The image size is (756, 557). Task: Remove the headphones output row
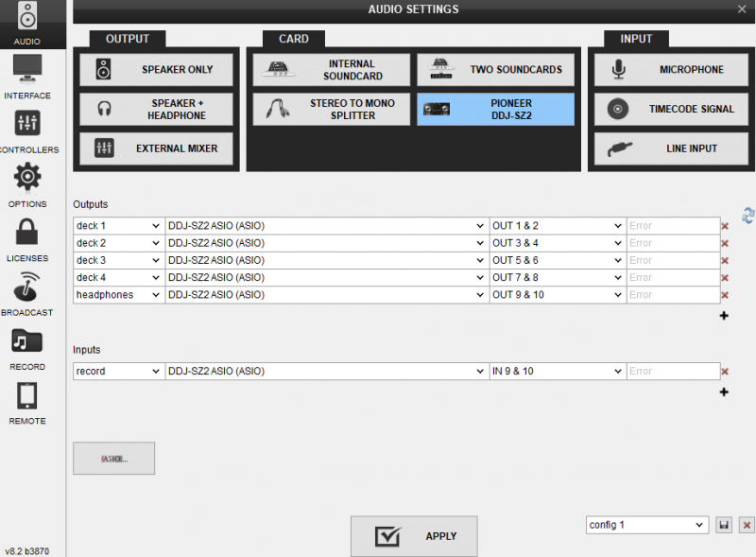tap(725, 295)
